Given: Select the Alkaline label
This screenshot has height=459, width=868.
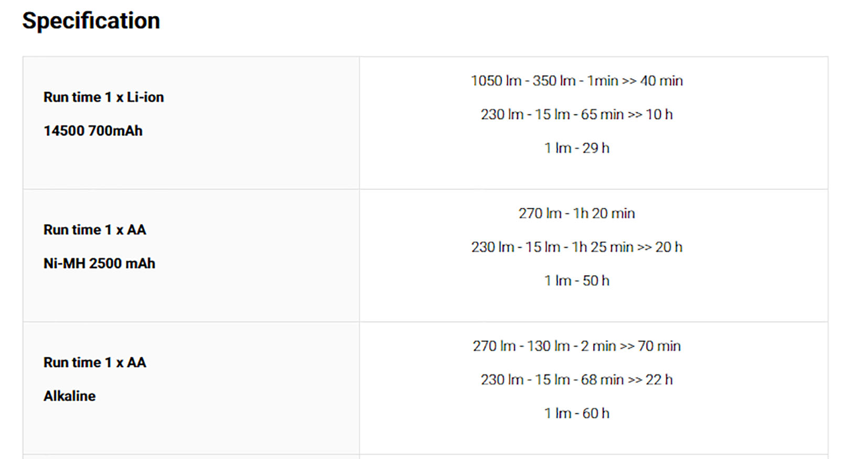Looking at the screenshot, I should click(x=69, y=396).
